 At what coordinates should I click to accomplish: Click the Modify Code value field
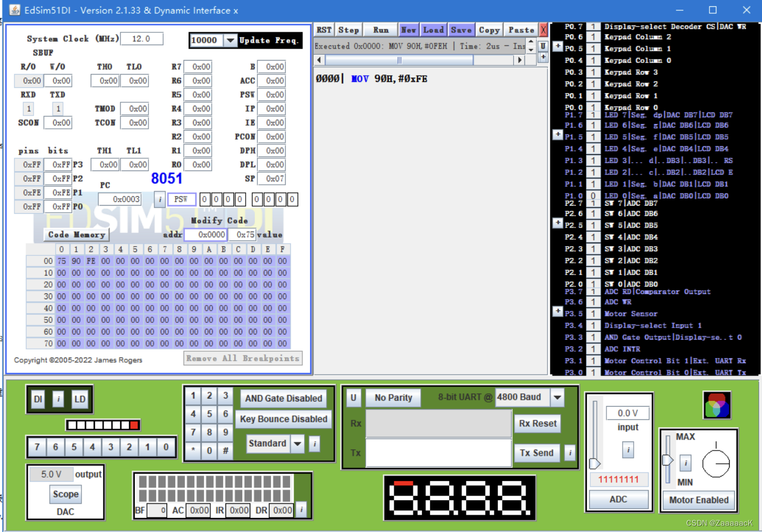point(242,235)
